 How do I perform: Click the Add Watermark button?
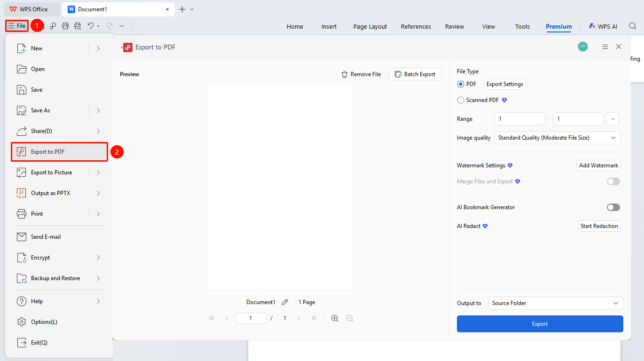(x=598, y=165)
